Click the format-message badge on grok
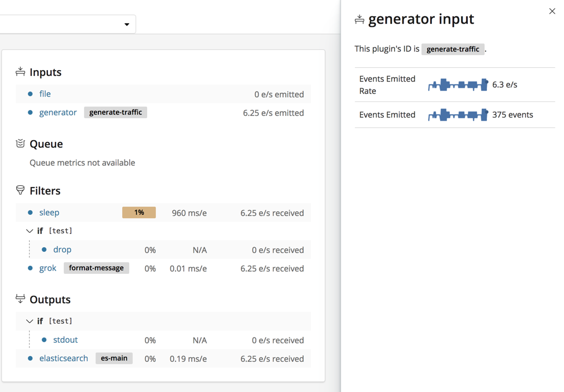 [x=96, y=268]
